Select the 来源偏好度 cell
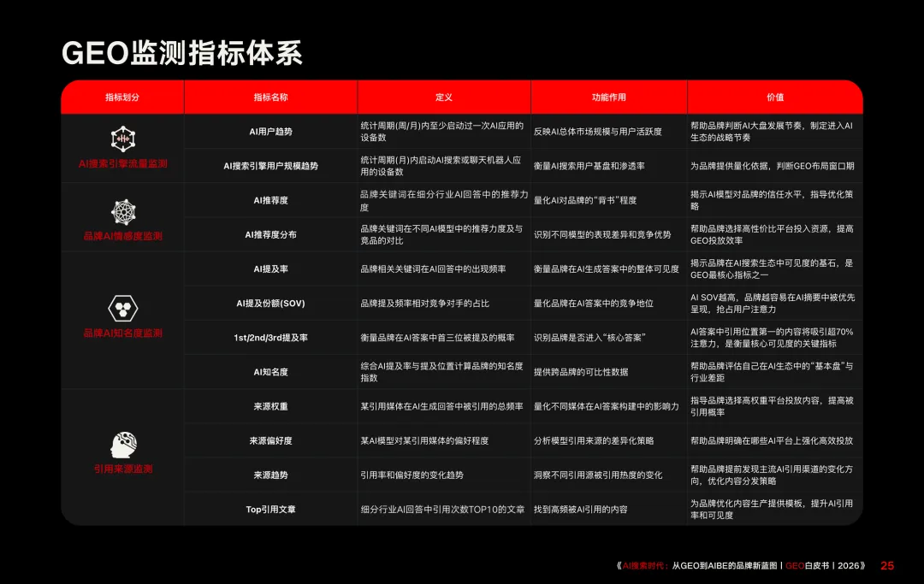The height and width of the screenshot is (584, 924). pos(271,440)
